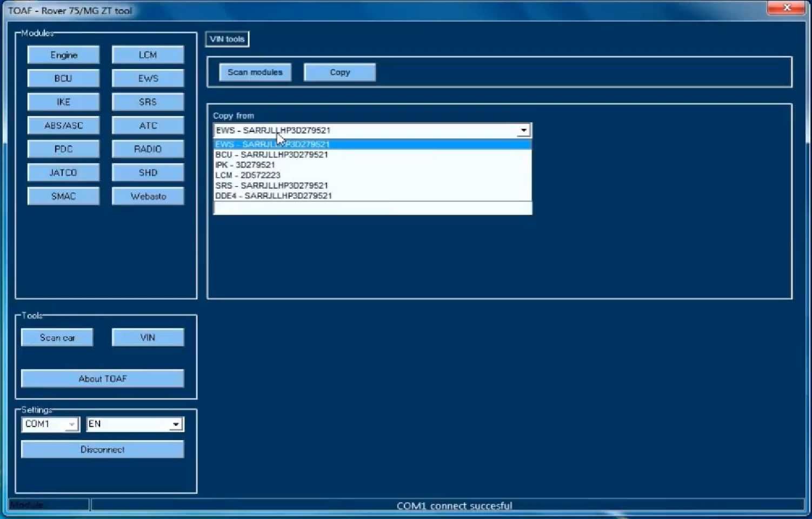812x519 pixels.
Task: Click the ATC module button
Action: [x=148, y=125]
